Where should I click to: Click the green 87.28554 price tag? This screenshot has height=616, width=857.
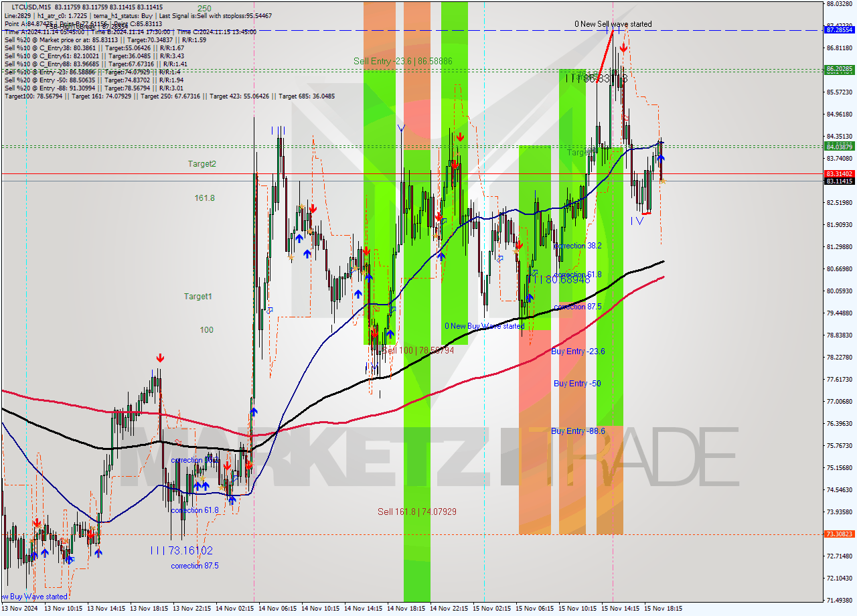tap(840, 30)
